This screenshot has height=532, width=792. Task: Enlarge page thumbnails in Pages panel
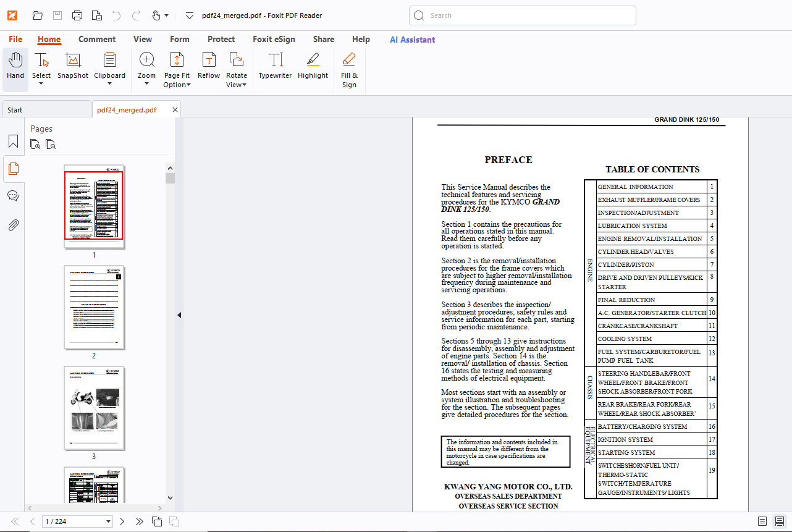[36, 145]
